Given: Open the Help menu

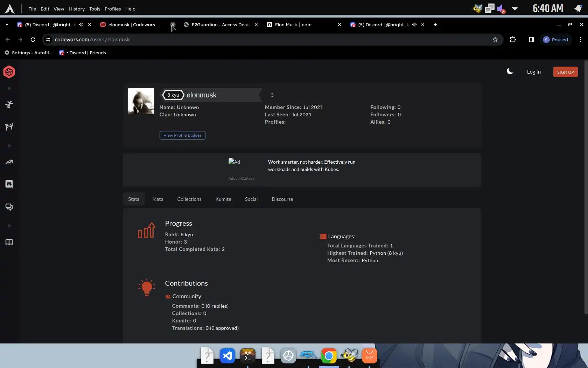Looking at the screenshot, I should click(130, 9).
